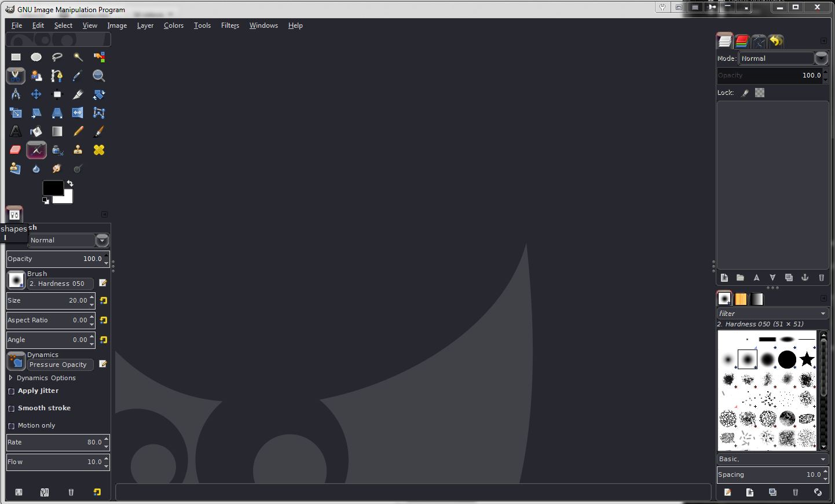Viewport: 835px width, 504px height.
Task: Pick the Measure compass tool
Action: [16, 94]
